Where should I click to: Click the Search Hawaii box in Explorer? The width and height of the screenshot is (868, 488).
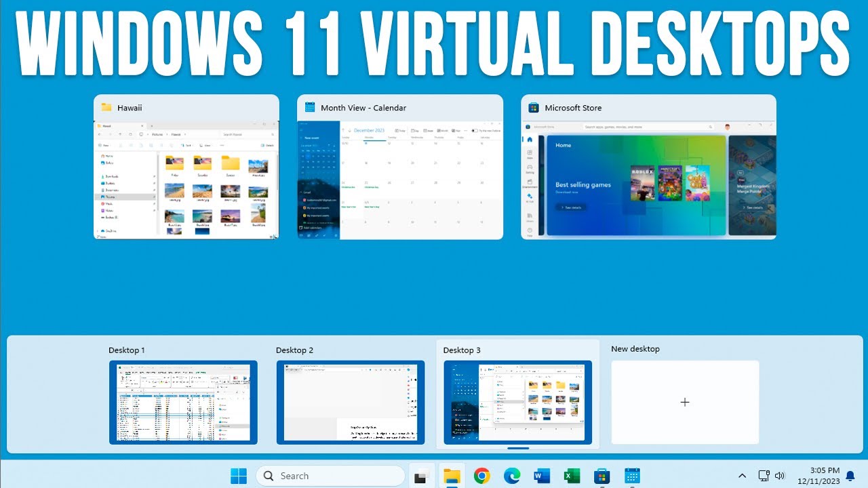pyautogui.click(x=248, y=134)
